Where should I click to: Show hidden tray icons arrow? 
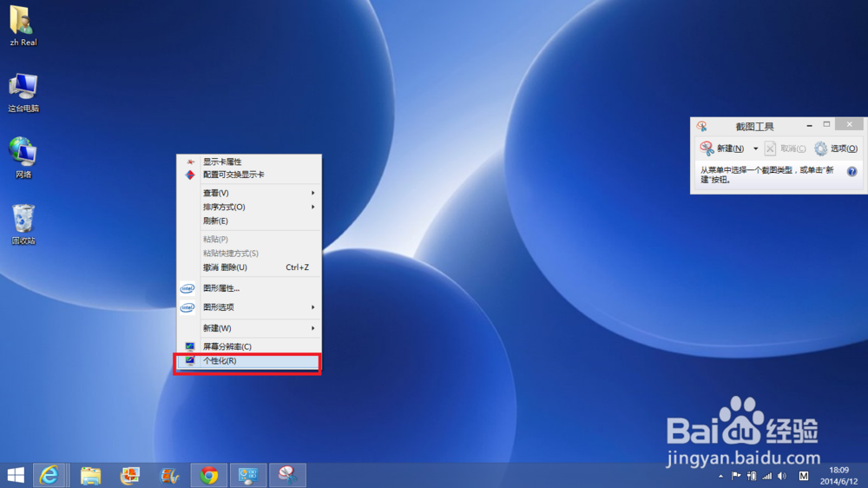(x=720, y=476)
